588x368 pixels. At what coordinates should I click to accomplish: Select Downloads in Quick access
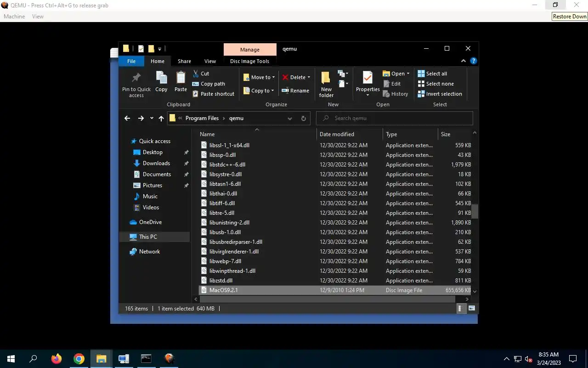(156, 163)
